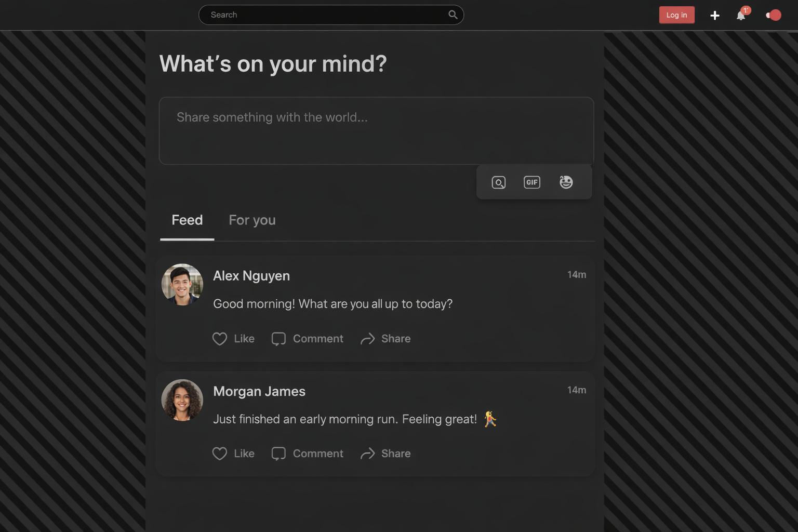Click the share arrow icon on Morgan James's post
The height and width of the screenshot is (532, 798).
point(368,454)
